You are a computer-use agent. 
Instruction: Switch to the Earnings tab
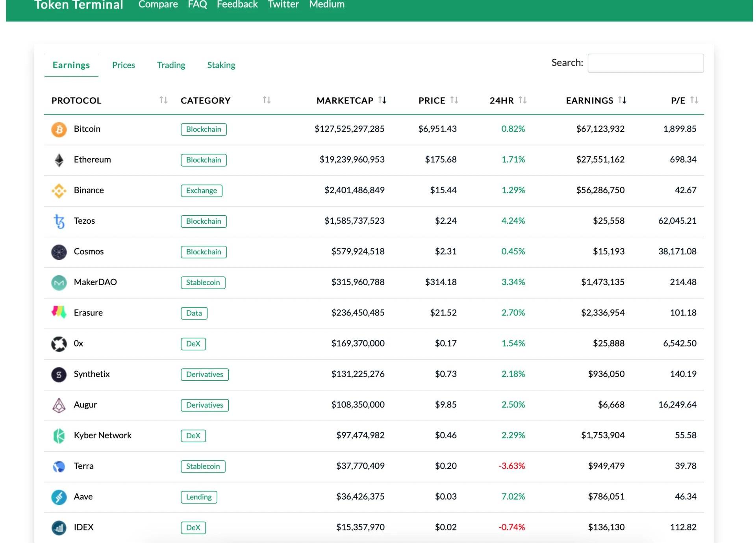click(71, 65)
